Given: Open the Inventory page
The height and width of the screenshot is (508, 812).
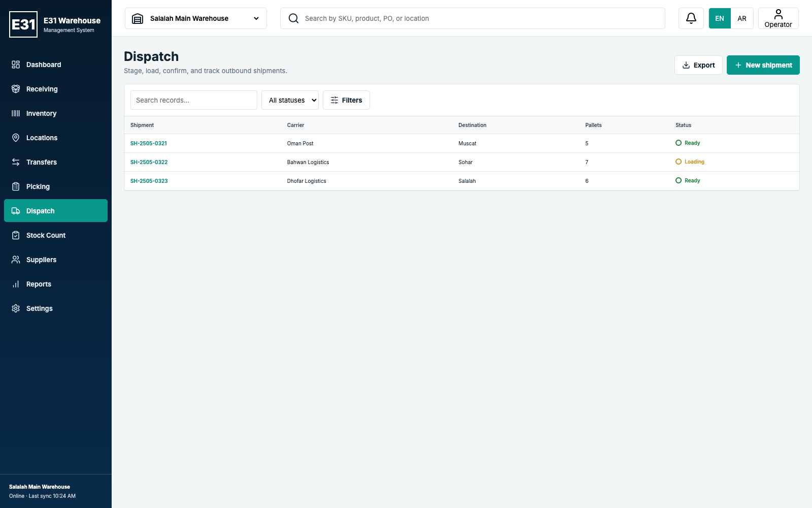Looking at the screenshot, I should (x=56, y=113).
